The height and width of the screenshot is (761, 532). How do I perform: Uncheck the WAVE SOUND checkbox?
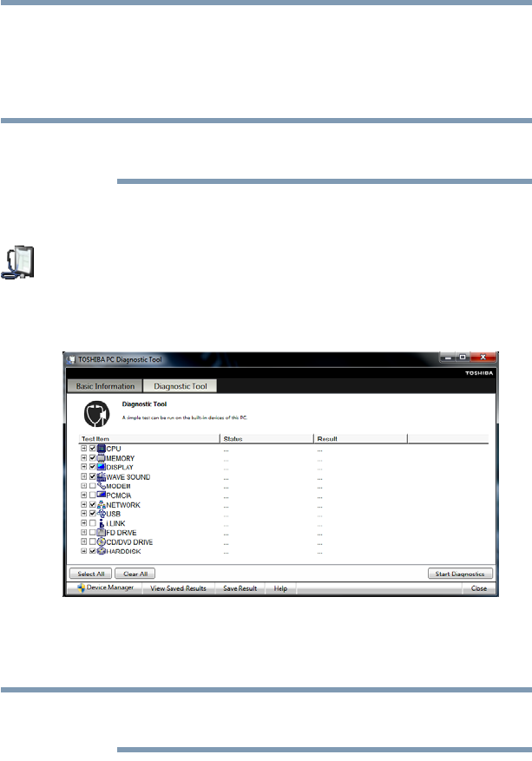(92, 476)
